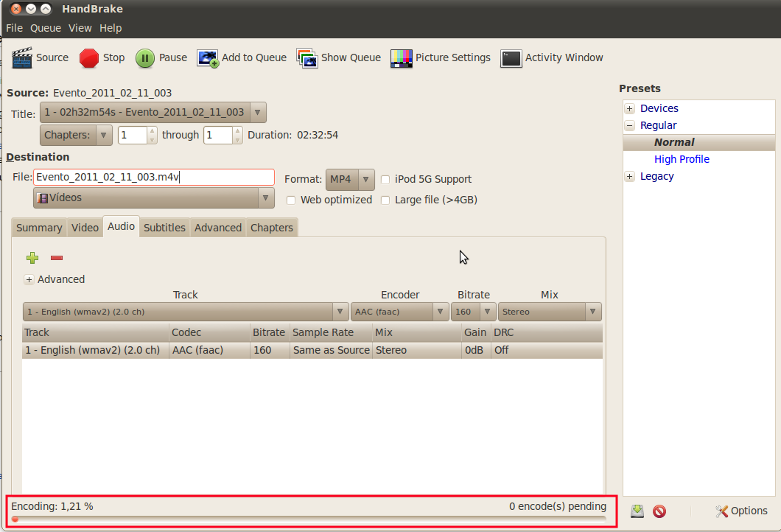The image size is (781, 532).
Task: Open the AAC (faac) Encoder dropdown
Action: click(400, 312)
